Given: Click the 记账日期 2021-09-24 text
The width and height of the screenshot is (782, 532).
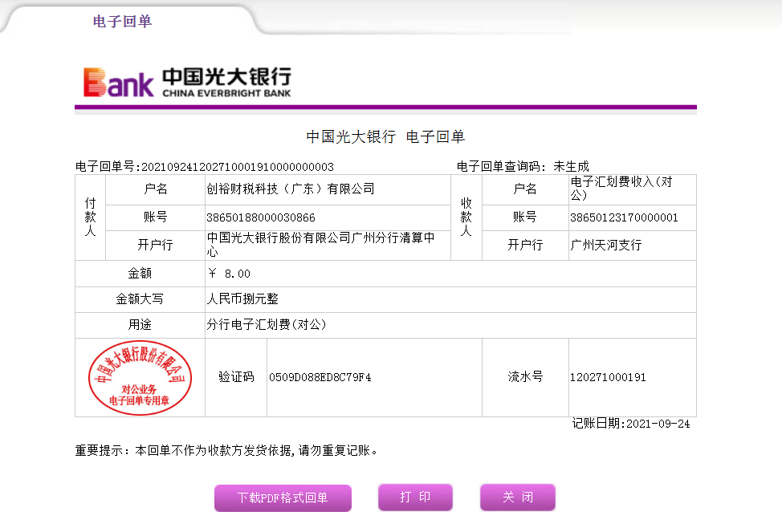Looking at the screenshot, I should [631, 424].
